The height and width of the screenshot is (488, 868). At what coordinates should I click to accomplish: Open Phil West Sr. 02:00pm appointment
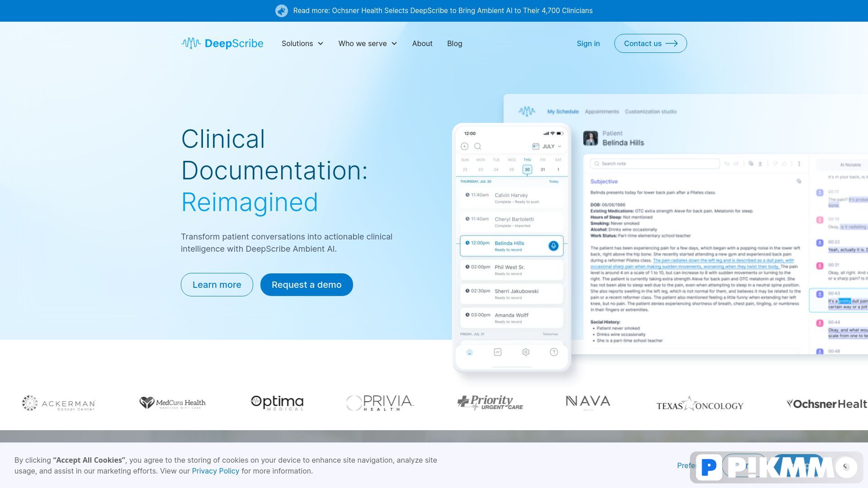pos(512,270)
